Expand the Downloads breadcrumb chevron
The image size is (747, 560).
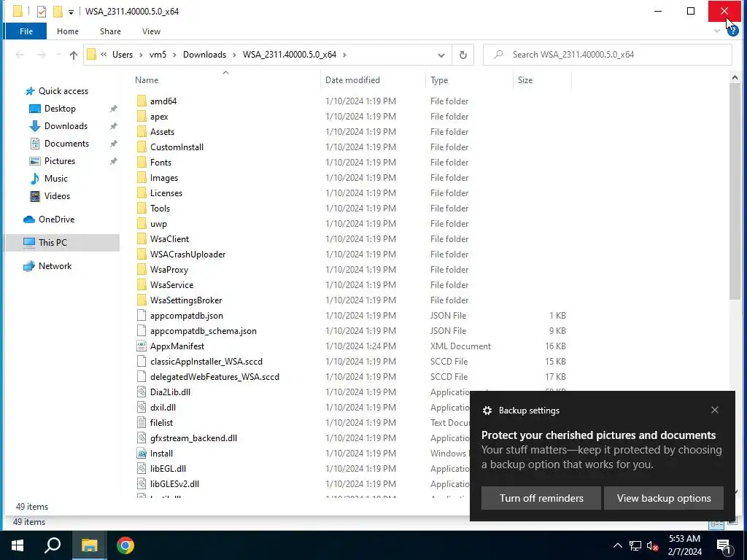coord(234,55)
